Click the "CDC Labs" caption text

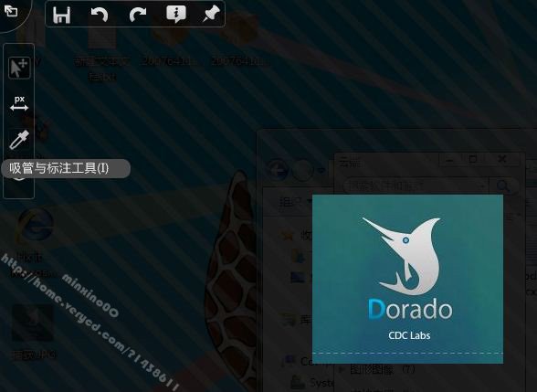(409, 335)
